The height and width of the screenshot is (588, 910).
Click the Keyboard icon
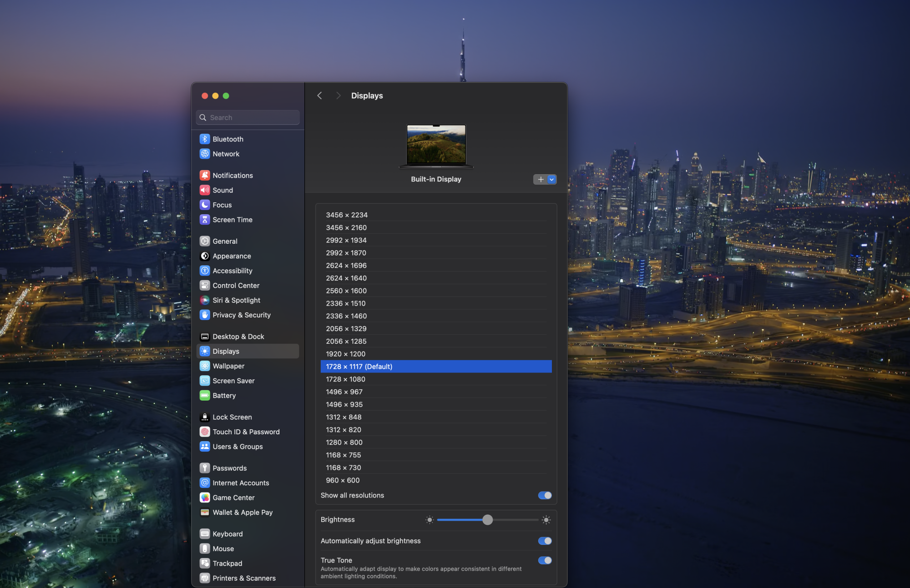[205, 534]
